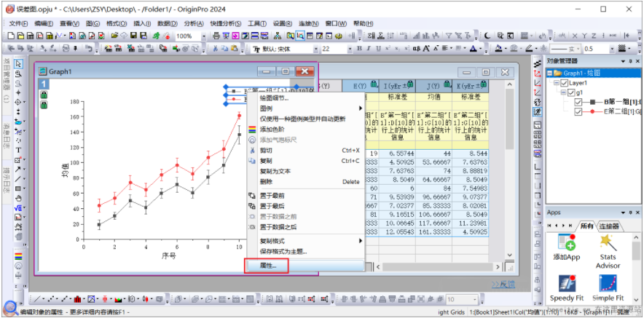Toggle visibility of the E第二组 plot
Viewport: 644px width, 318px height.
578,112
